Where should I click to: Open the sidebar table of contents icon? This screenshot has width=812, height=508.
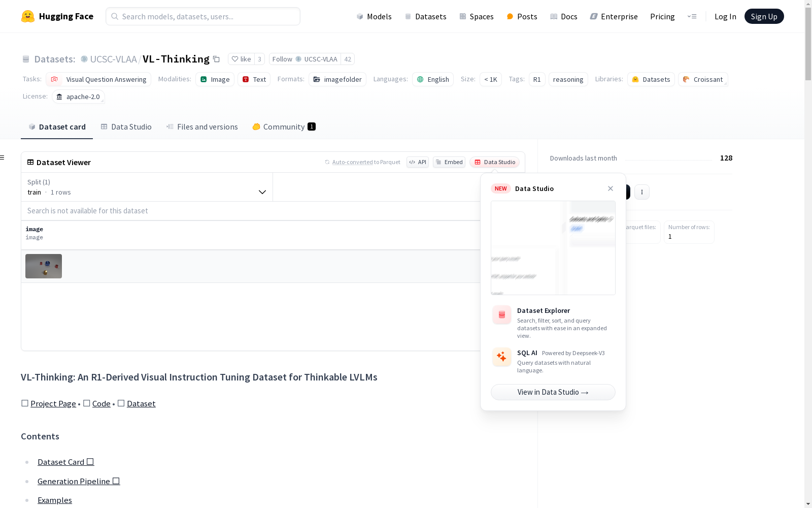(3, 157)
